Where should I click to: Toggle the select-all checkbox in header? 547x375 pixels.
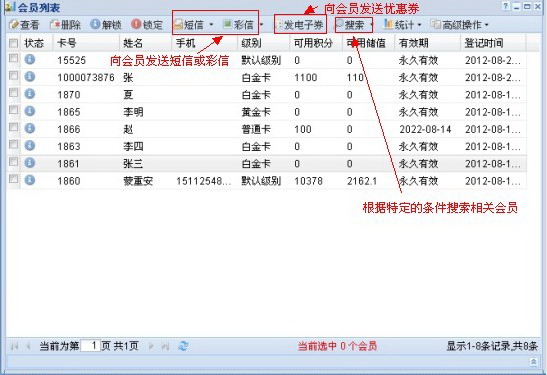[x=13, y=43]
